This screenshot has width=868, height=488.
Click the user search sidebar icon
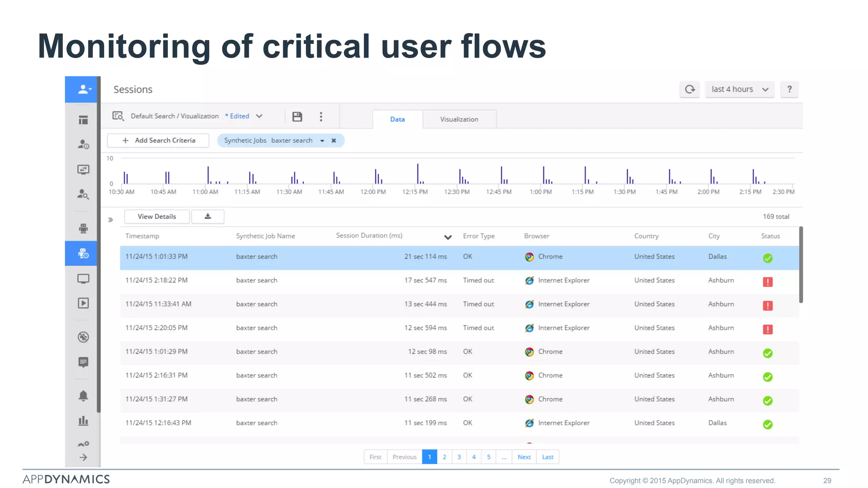pyautogui.click(x=83, y=194)
